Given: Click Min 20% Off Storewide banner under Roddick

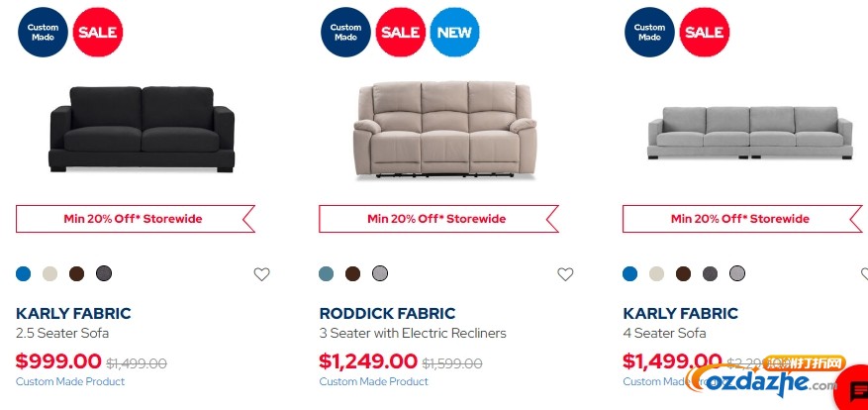Looking at the screenshot, I should coord(438,219).
